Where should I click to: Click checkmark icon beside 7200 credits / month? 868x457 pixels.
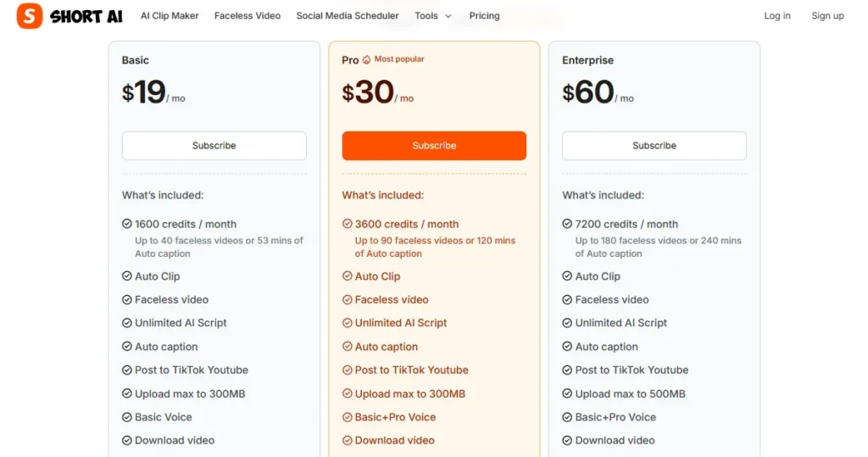tap(568, 225)
